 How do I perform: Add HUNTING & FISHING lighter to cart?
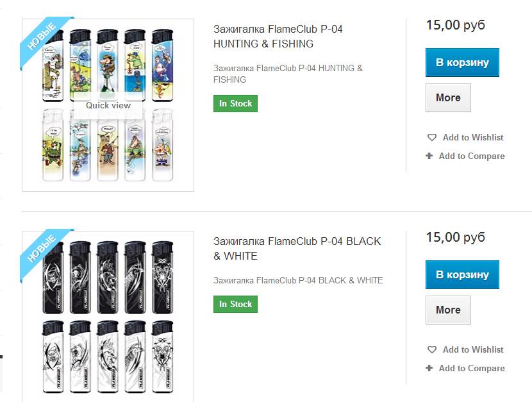click(462, 62)
